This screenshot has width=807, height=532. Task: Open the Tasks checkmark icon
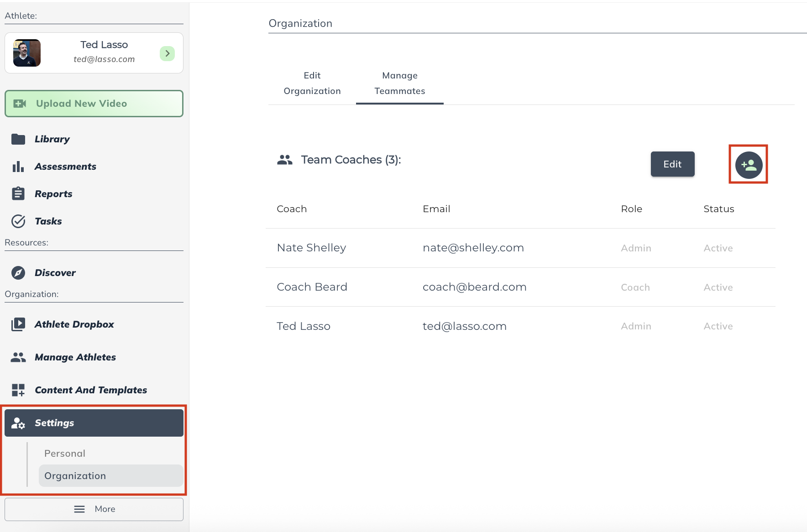18,221
